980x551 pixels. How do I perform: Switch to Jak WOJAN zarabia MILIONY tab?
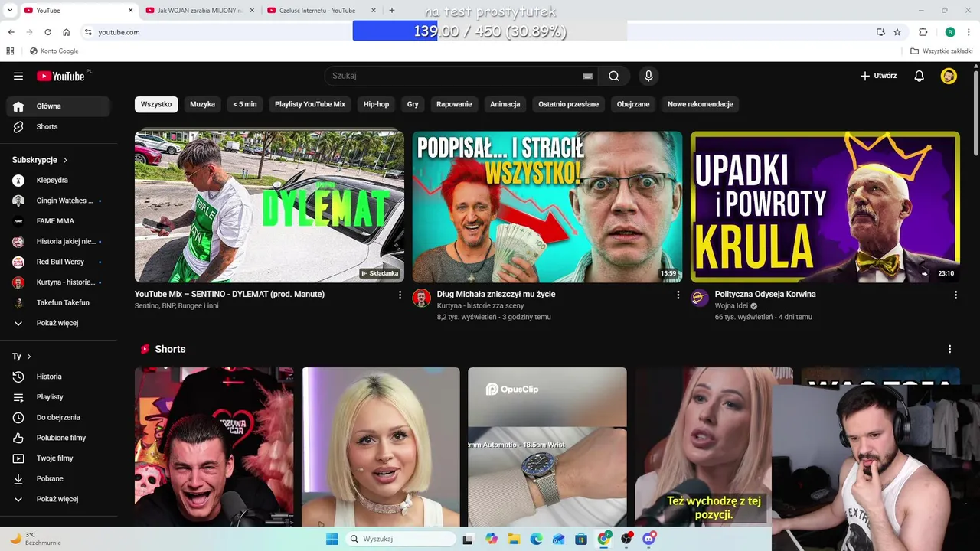pyautogui.click(x=201, y=11)
